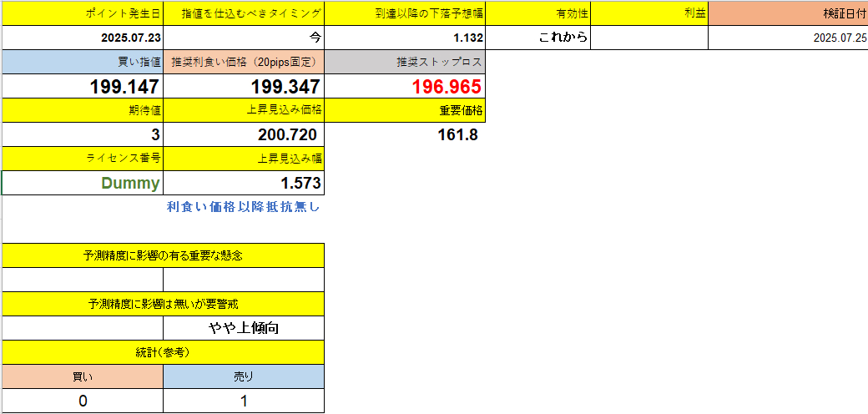The image size is (868, 414).
Task: Click the 199.347 take-profit value
Action: pyautogui.click(x=244, y=86)
